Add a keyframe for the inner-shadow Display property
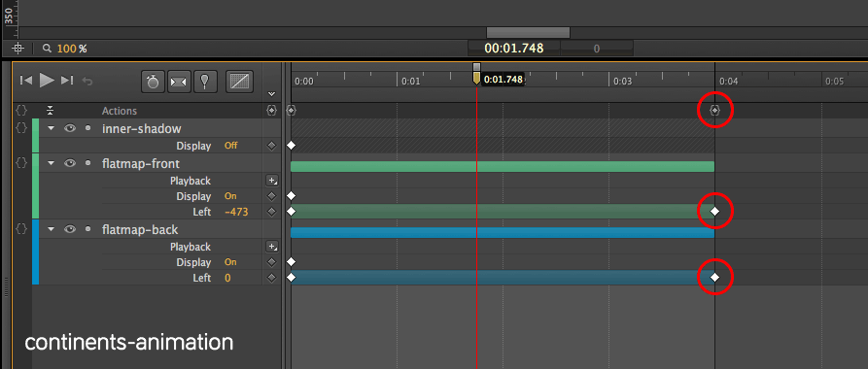Screen dimensions: 868x369 (271, 146)
